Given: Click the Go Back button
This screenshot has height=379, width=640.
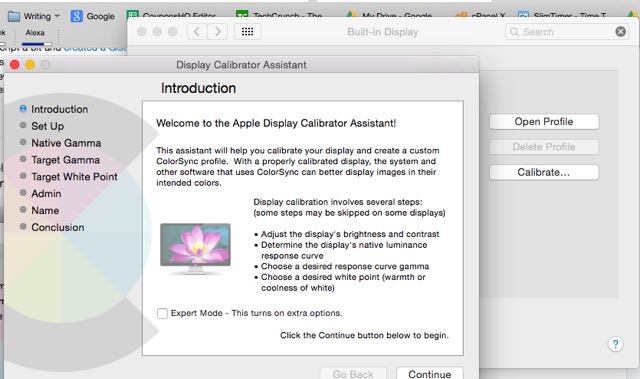Looking at the screenshot, I should [x=353, y=373].
